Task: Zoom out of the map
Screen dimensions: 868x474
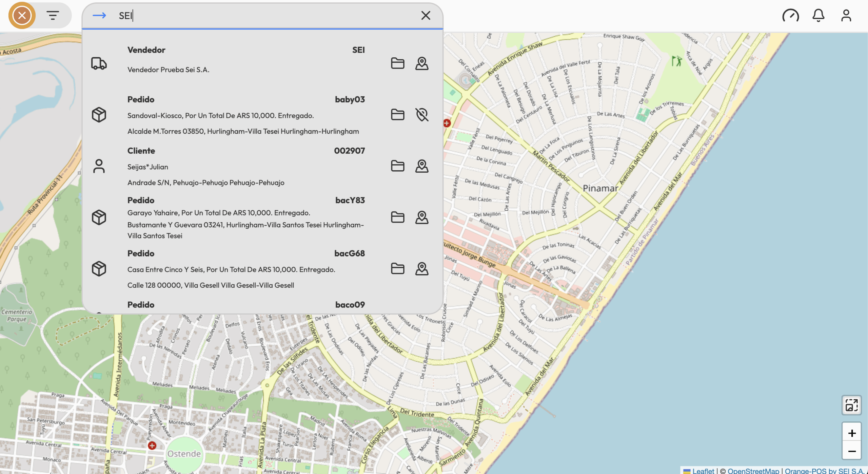Action: tap(852, 451)
